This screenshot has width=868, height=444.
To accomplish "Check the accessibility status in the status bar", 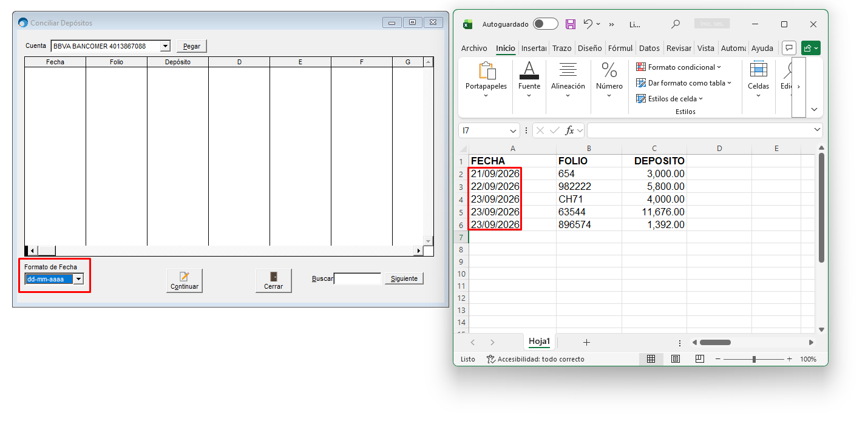I will click(535, 359).
